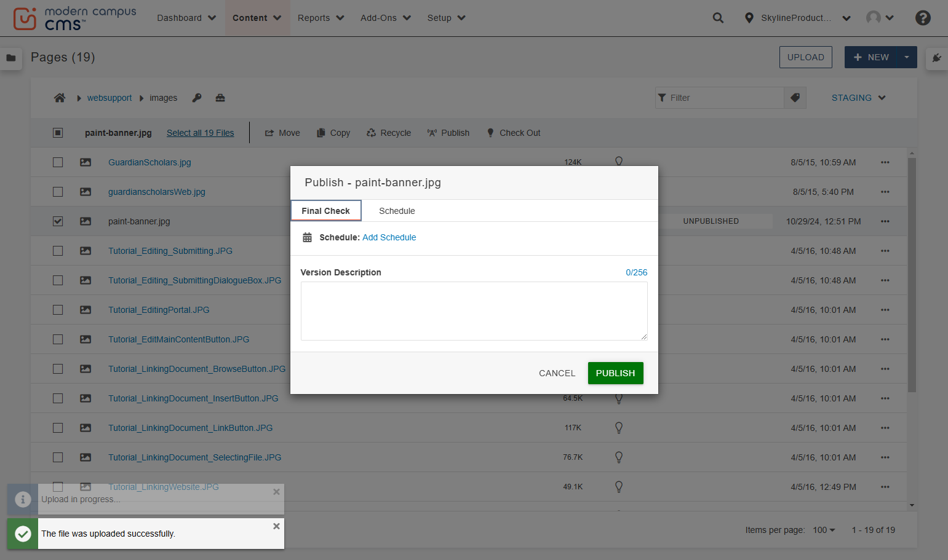
Task: Click the Version Description text area
Action: click(474, 311)
